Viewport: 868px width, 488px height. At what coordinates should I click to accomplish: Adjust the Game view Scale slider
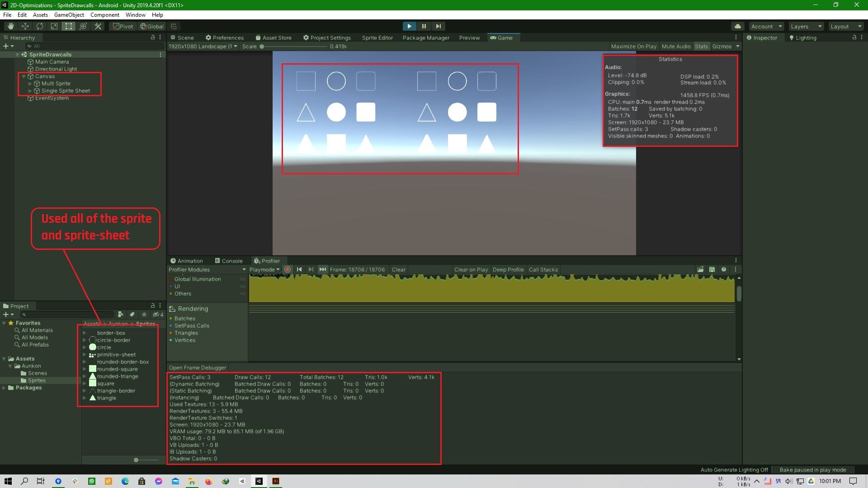[x=262, y=46]
